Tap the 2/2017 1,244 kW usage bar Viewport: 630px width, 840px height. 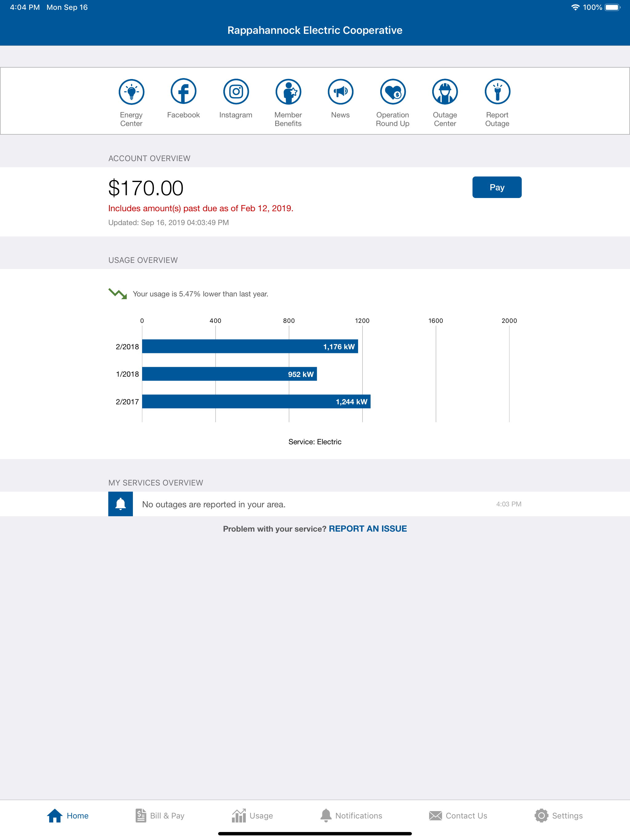tap(256, 401)
